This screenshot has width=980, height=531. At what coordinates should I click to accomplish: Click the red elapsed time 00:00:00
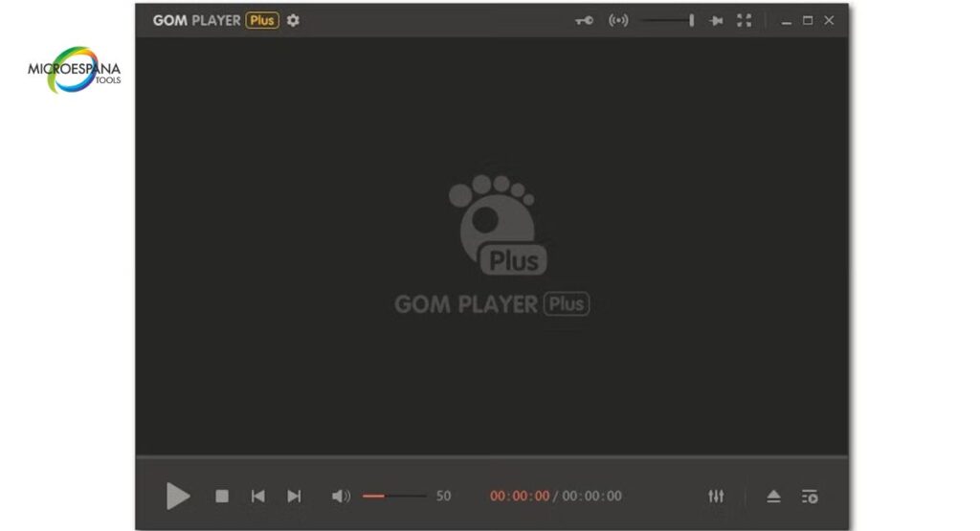[x=520, y=496]
